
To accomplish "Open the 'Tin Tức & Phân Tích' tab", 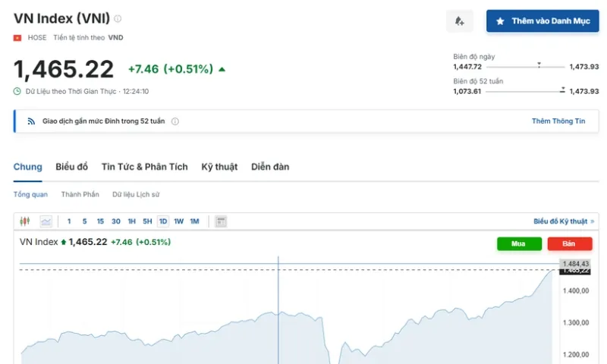I will click(x=144, y=167).
